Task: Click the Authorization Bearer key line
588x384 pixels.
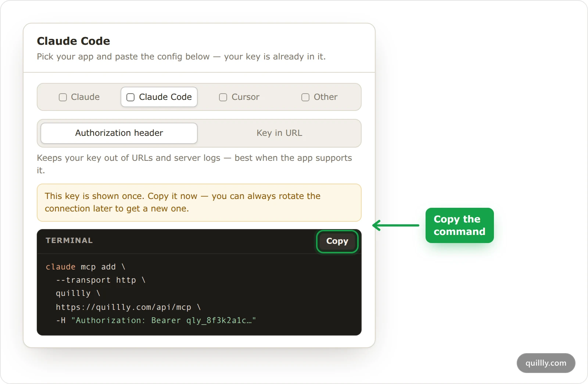Action: (156, 320)
